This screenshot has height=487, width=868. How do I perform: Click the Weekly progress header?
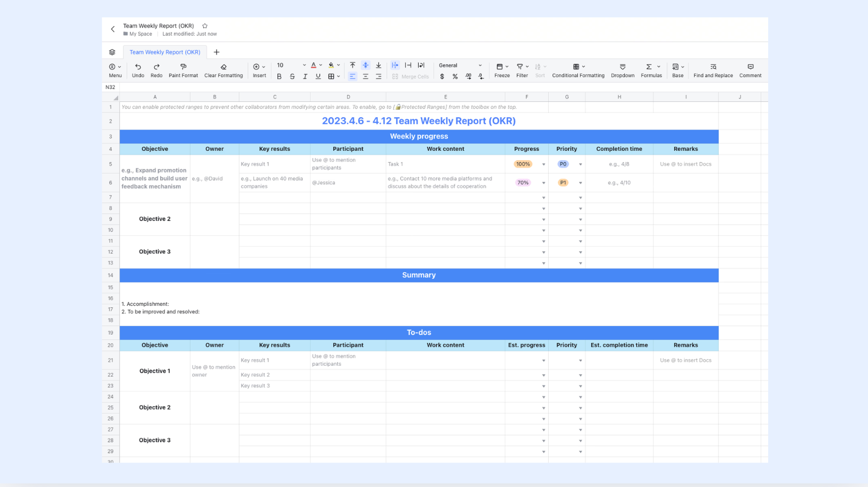click(x=419, y=137)
